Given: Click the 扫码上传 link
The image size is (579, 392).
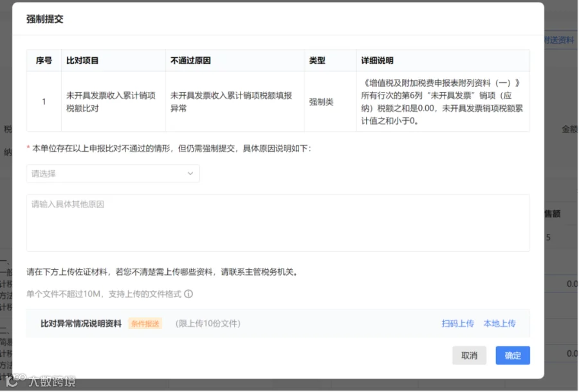Looking at the screenshot, I should coord(457,323).
